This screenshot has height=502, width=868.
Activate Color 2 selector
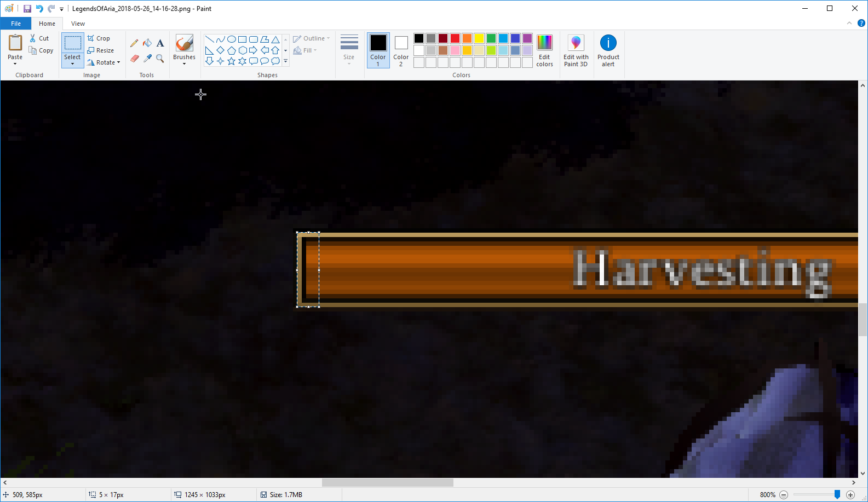point(401,50)
